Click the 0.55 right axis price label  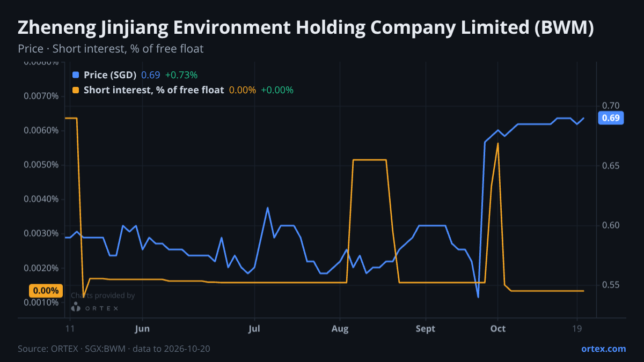click(611, 285)
